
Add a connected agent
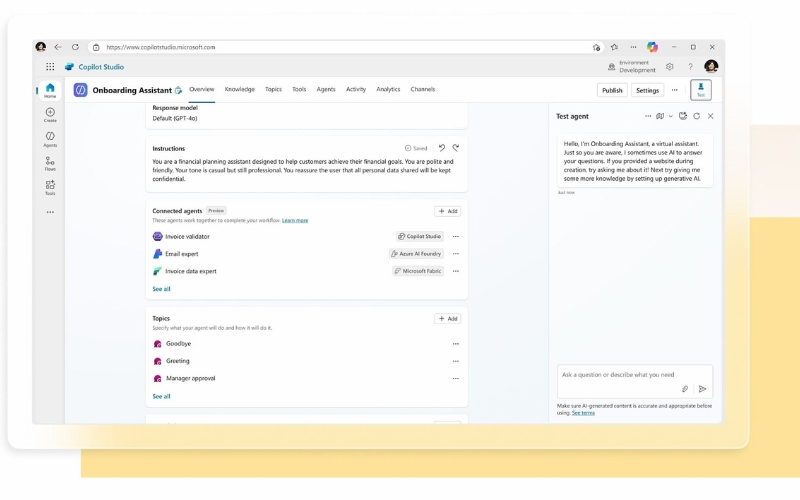point(447,211)
